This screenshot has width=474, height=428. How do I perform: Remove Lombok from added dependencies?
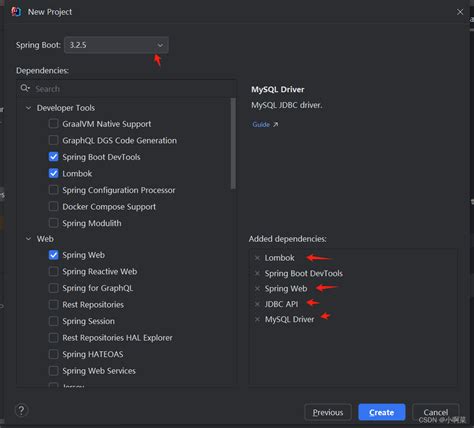pyautogui.click(x=257, y=258)
